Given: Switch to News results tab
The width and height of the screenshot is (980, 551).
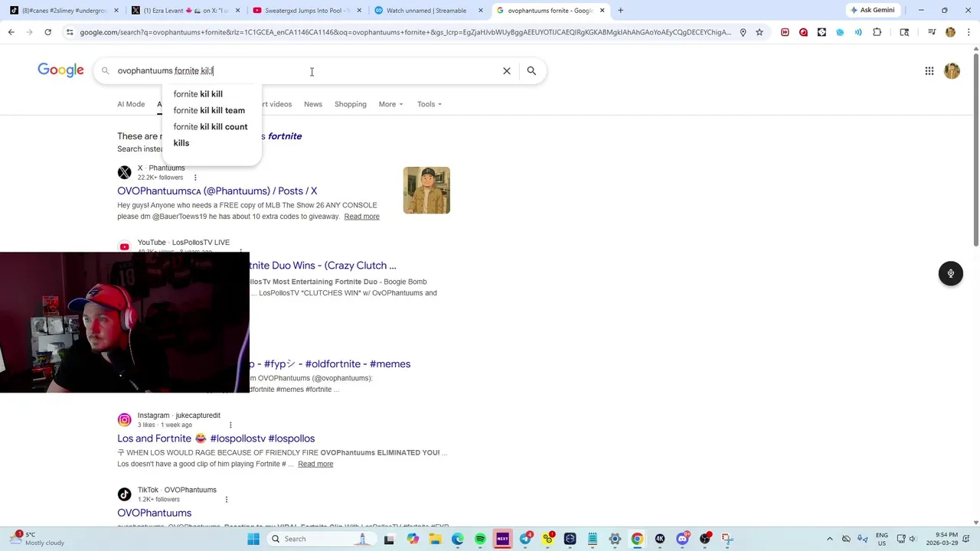Looking at the screenshot, I should [313, 104].
